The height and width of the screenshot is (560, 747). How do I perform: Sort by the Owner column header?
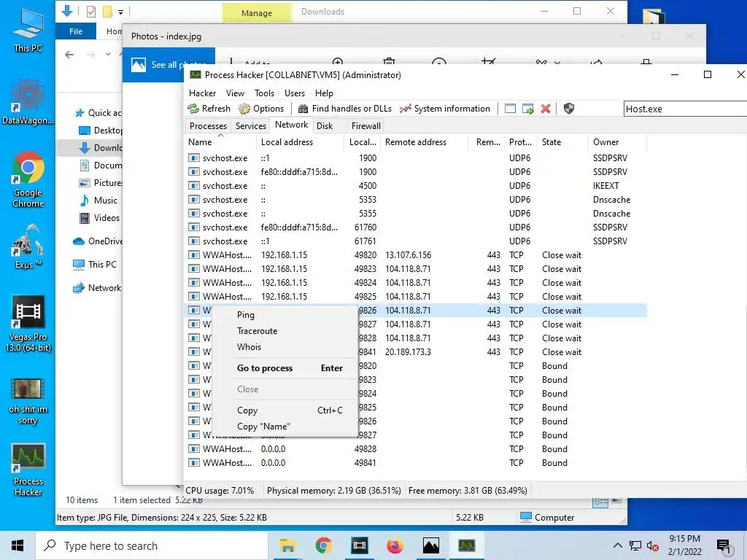(618, 142)
